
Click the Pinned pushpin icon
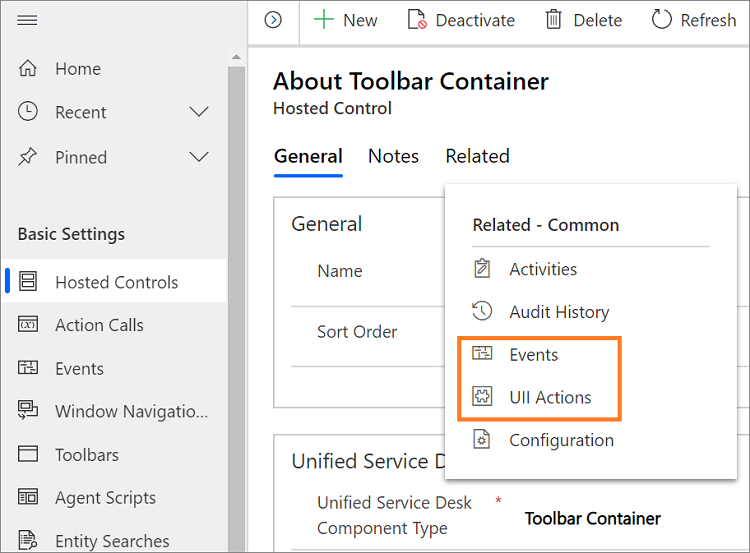point(27,157)
